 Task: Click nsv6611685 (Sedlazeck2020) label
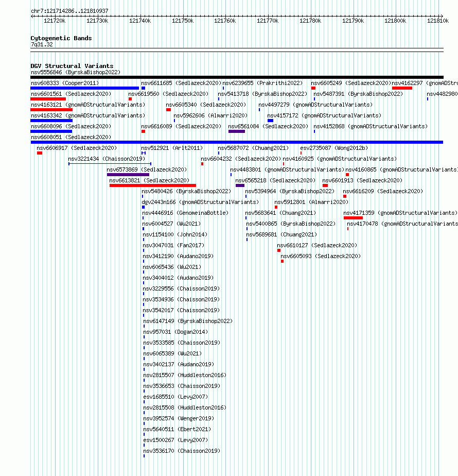[x=181, y=83]
